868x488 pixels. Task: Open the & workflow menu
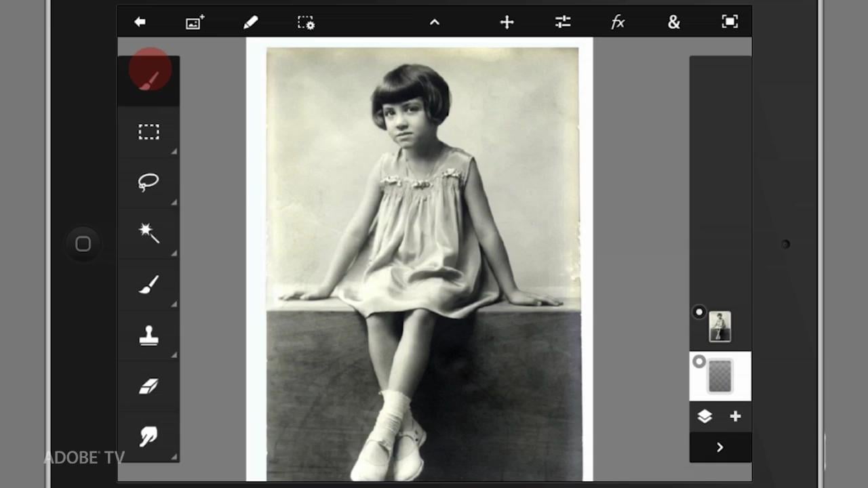coord(673,22)
